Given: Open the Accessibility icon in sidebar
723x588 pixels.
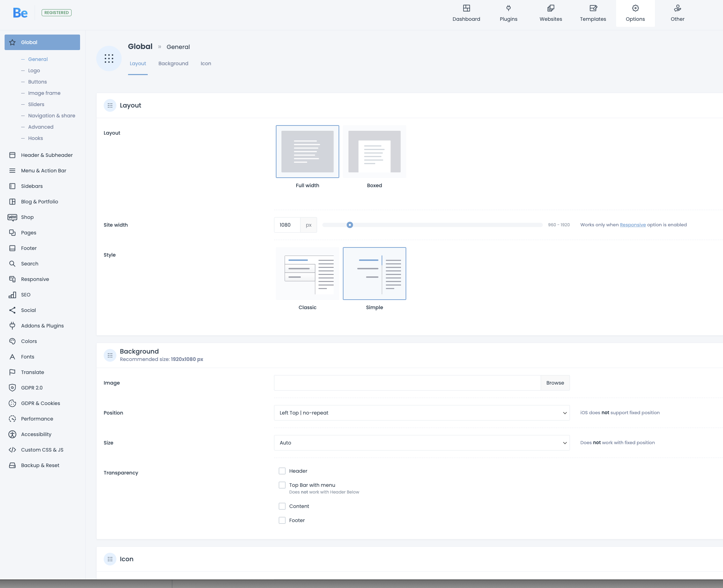Looking at the screenshot, I should pos(12,434).
